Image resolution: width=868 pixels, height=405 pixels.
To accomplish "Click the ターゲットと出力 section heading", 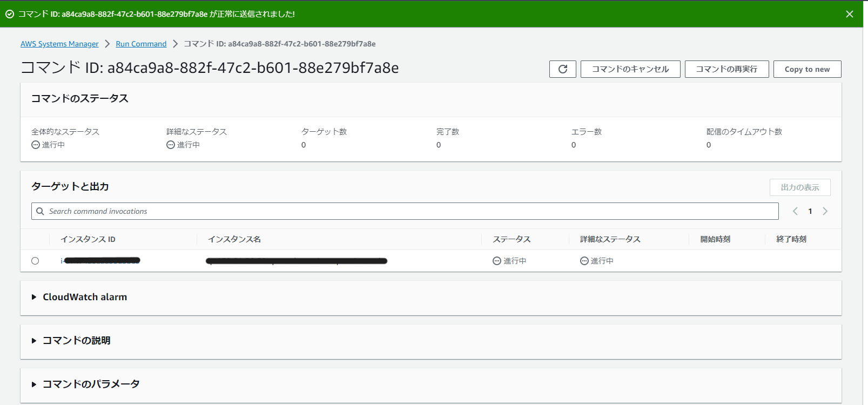I will (x=70, y=186).
